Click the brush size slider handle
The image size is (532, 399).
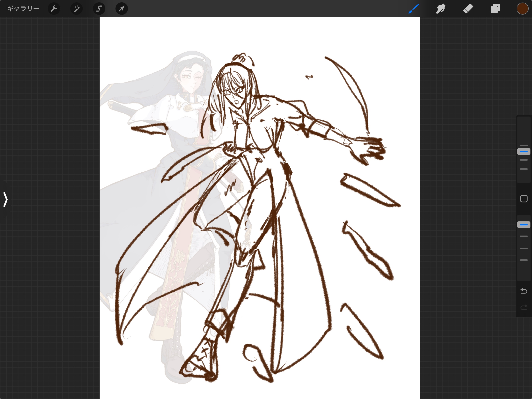pyautogui.click(x=524, y=152)
